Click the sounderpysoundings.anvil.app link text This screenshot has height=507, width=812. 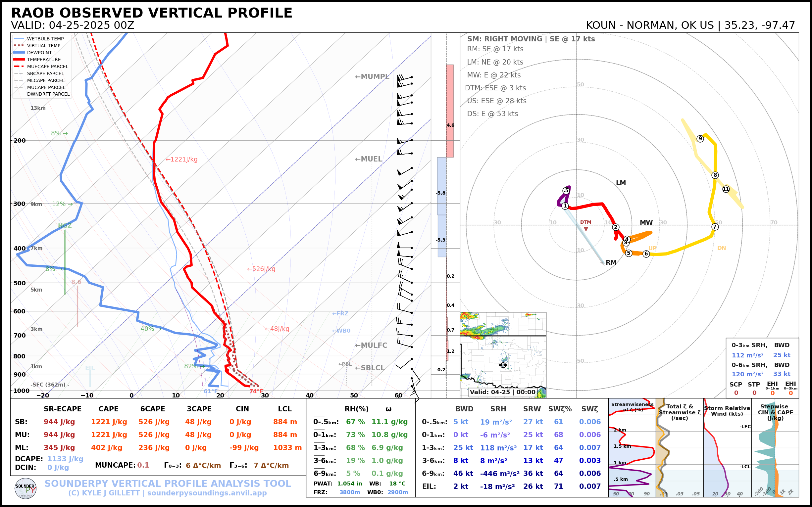coord(207,493)
